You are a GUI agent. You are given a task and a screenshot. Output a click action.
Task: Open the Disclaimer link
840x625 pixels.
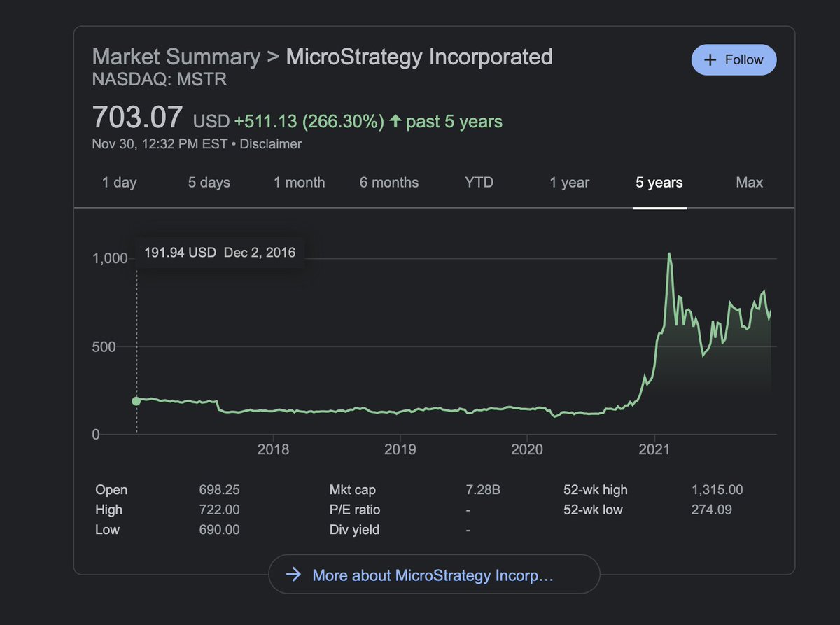[x=272, y=144]
